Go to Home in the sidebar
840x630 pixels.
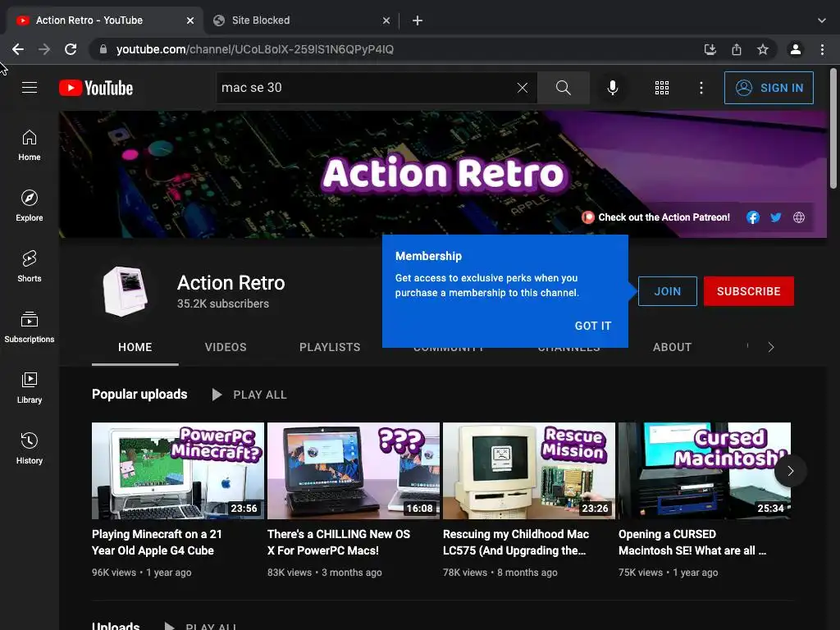pos(30,145)
